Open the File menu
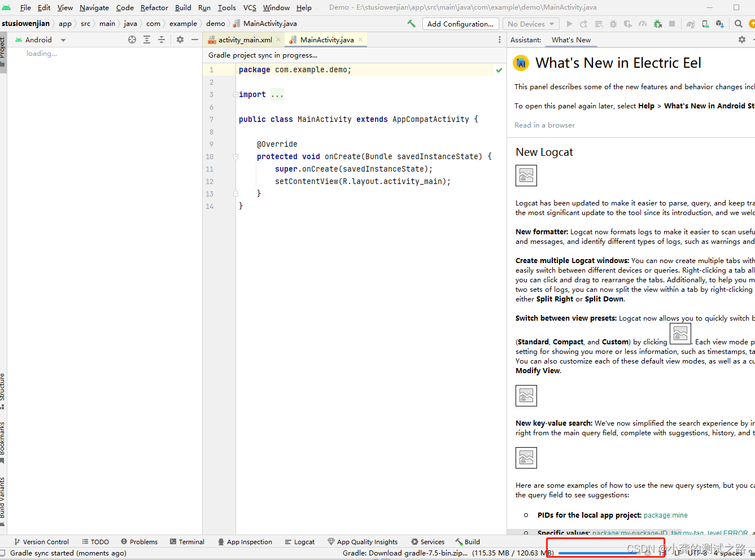This screenshot has width=755, height=560. click(25, 7)
